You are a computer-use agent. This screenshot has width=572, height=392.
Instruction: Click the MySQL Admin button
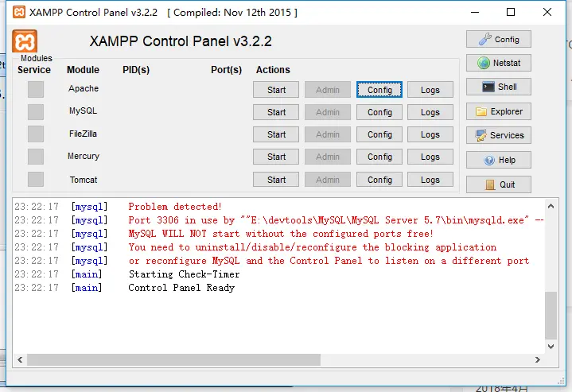[328, 112]
